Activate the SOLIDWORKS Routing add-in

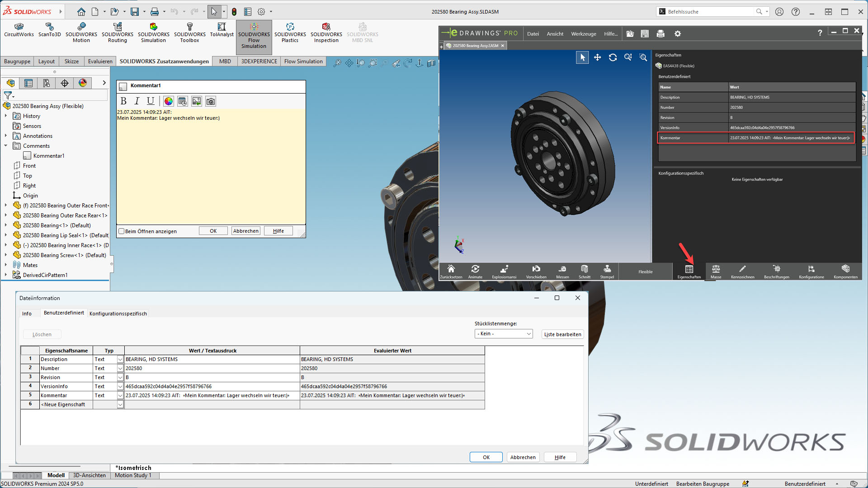(x=118, y=33)
